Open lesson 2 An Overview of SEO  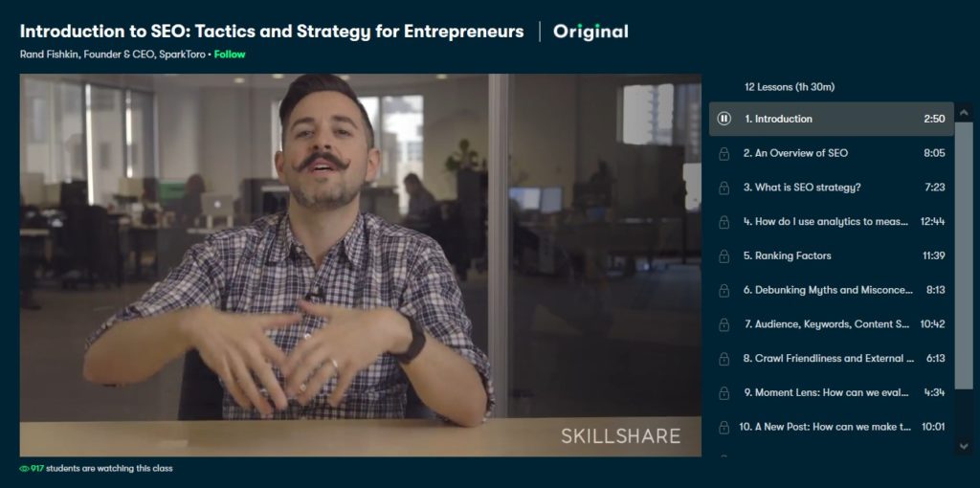[832, 153]
